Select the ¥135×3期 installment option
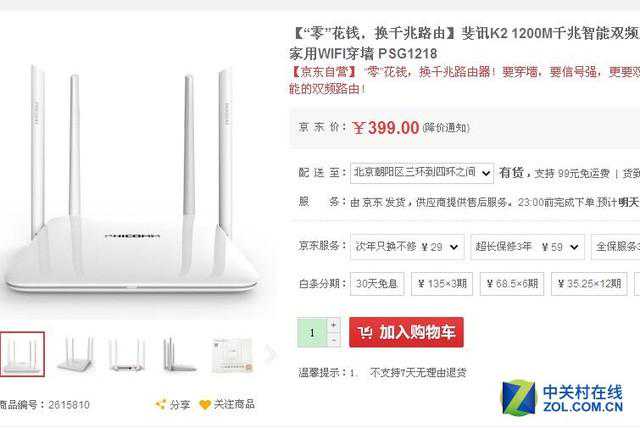The height and width of the screenshot is (428, 640). tap(442, 284)
